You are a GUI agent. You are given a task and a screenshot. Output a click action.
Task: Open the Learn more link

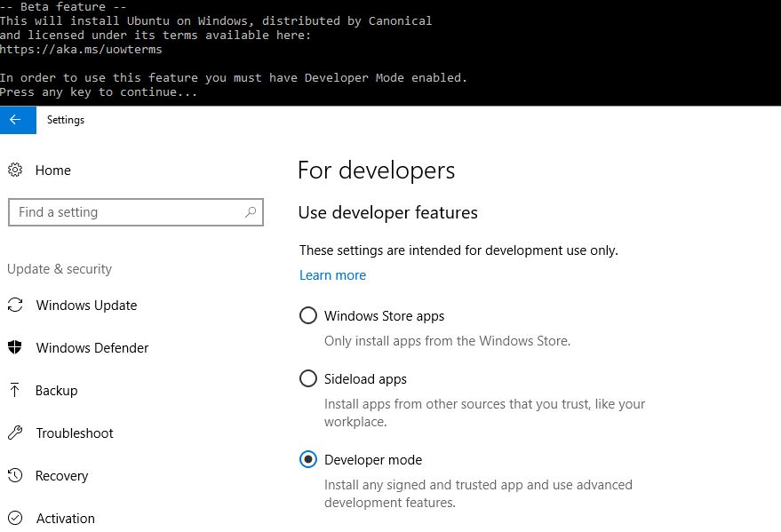332,275
